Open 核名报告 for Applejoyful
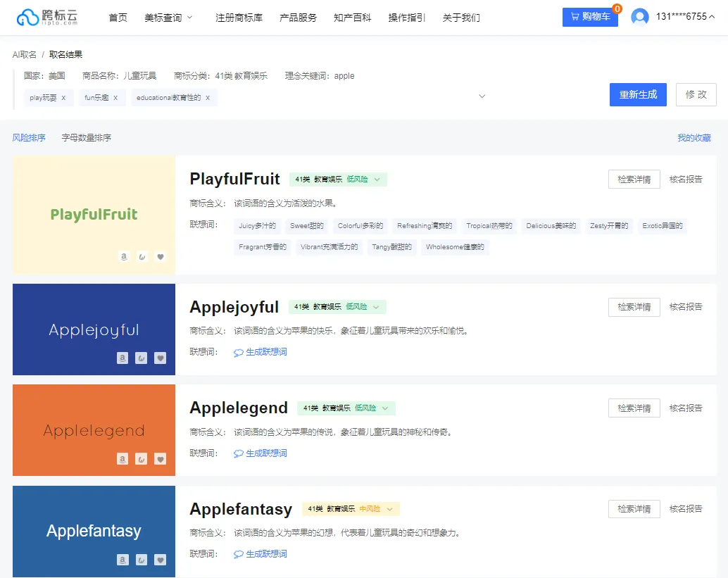Image resolution: width=728 pixels, height=578 pixels. 686,307
